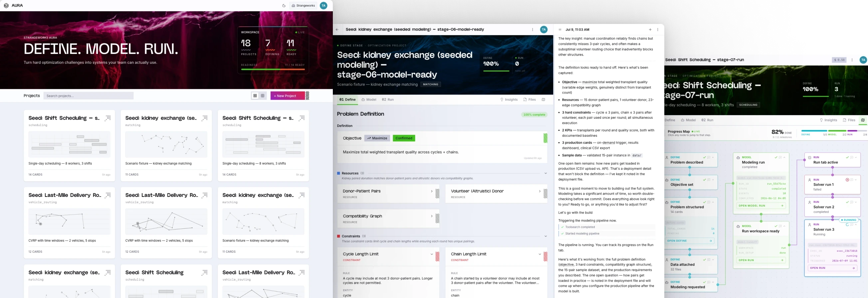Collapse Cycle Length Limit constraint card
868x298 pixels.
coord(432,254)
